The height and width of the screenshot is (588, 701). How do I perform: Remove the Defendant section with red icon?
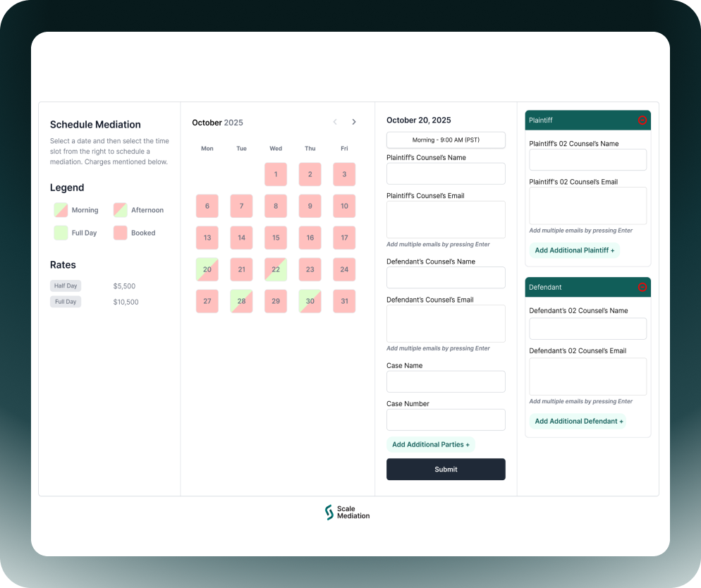(642, 288)
